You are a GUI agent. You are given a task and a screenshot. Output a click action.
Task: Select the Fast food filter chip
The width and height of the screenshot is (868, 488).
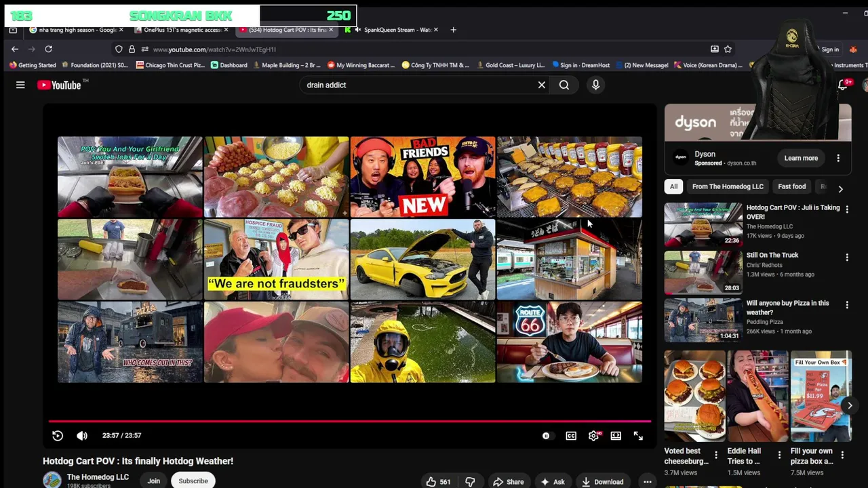pyautogui.click(x=792, y=186)
